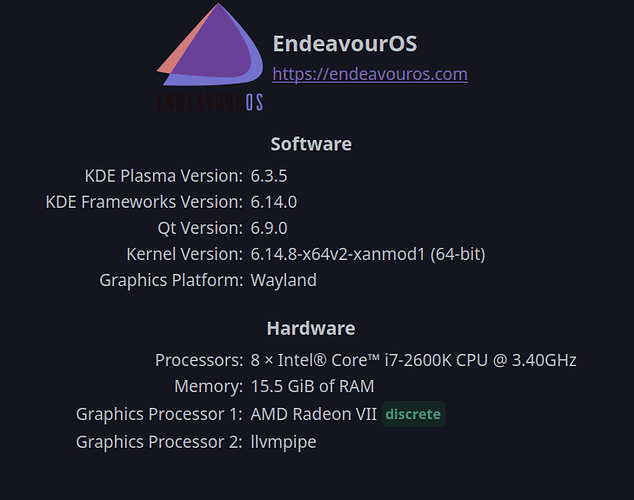Click the EndeavourOS logo image

(x=210, y=57)
